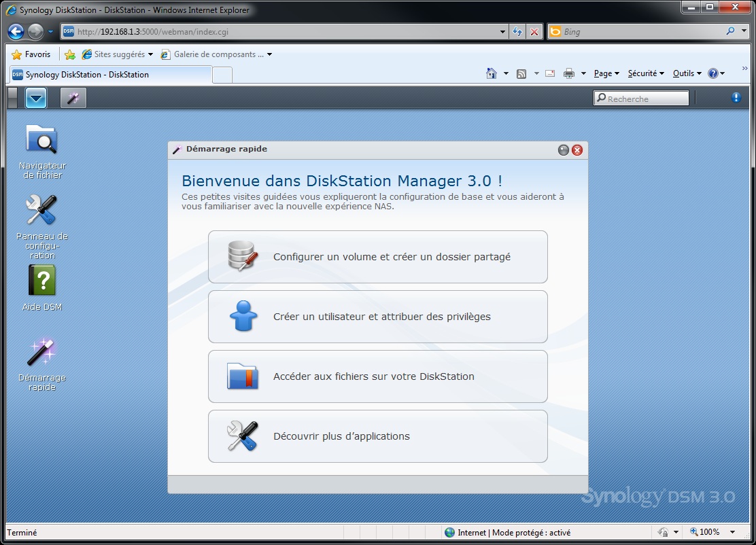Go back with the browser Back arrow
This screenshot has height=545, width=756.
coord(16,32)
